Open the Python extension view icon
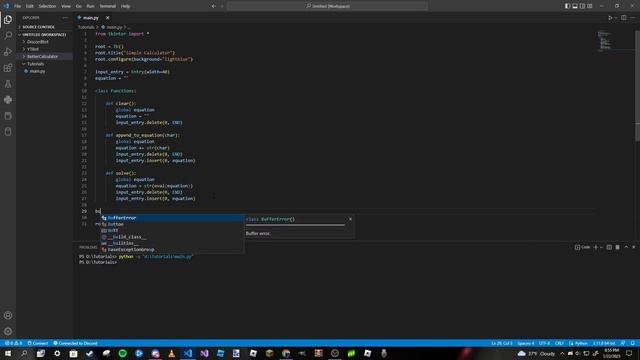This screenshot has height=360, width=640. click(8, 100)
